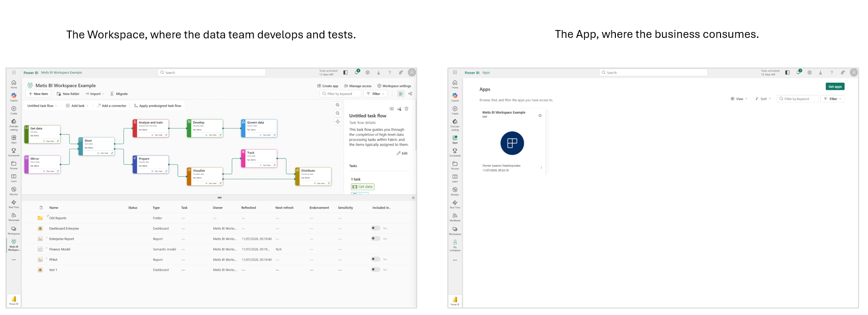Open the Old Reports folder

click(x=58, y=218)
